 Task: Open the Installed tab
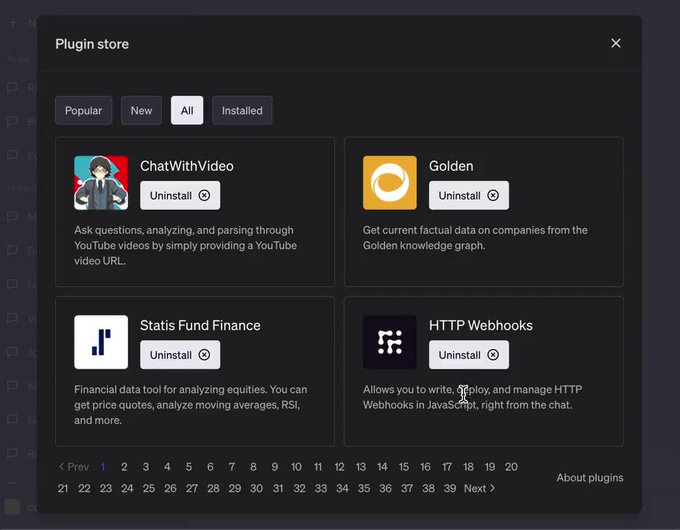point(242,111)
